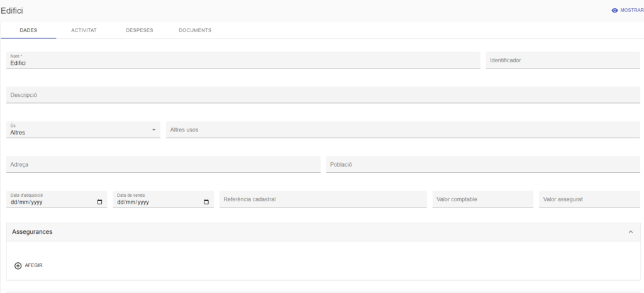This screenshot has height=293, width=644.
Task: Click the Referència cadastral field
Action: tap(323, 199)
